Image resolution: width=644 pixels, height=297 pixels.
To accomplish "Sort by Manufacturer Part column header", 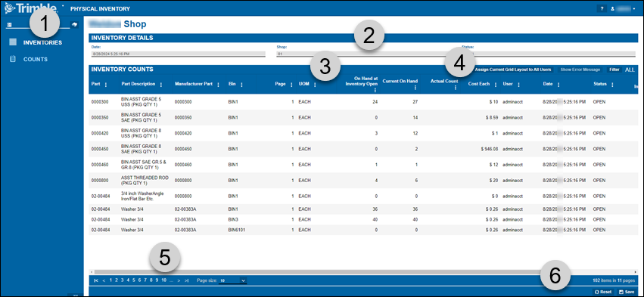I will coord(194,84).
